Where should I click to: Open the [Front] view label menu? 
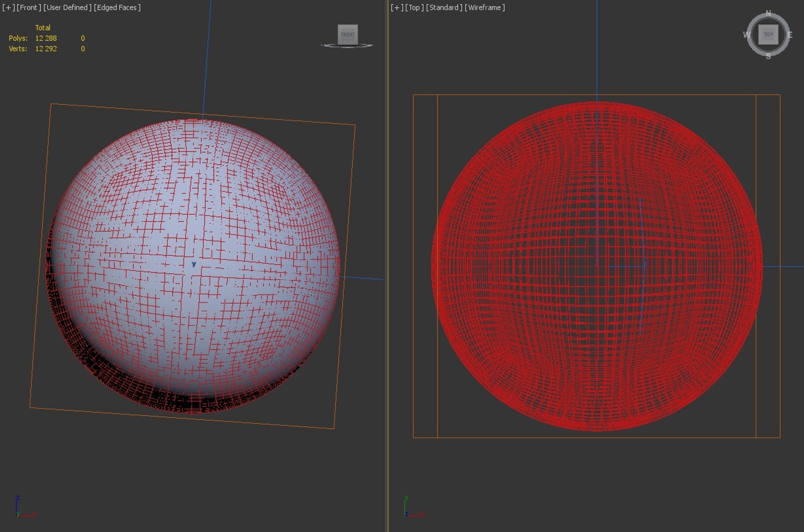(x=29, y=7)
